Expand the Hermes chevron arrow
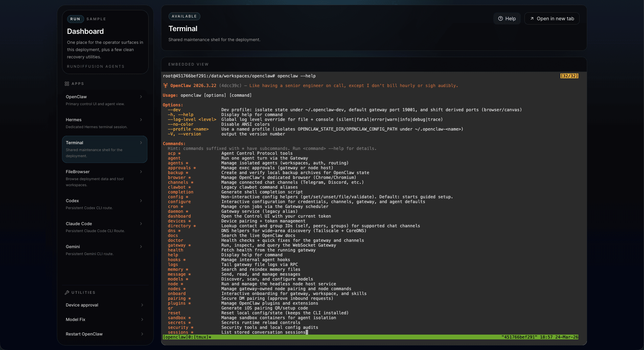The height and width of the screenshot is (350, 644). coord(141,120)
